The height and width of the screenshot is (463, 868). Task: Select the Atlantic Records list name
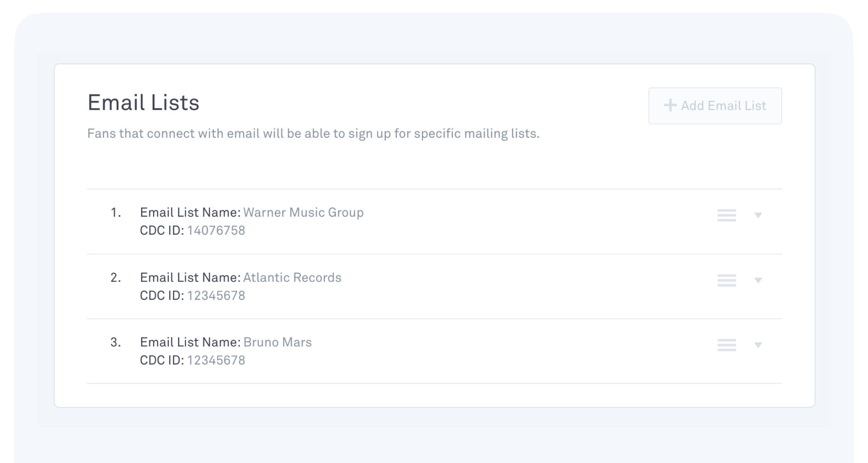click(292, 278)
